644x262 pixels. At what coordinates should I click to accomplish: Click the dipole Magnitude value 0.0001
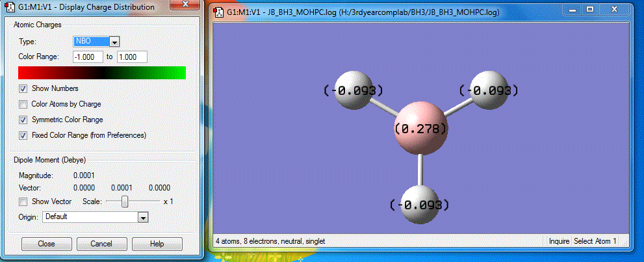pos(84,176)
